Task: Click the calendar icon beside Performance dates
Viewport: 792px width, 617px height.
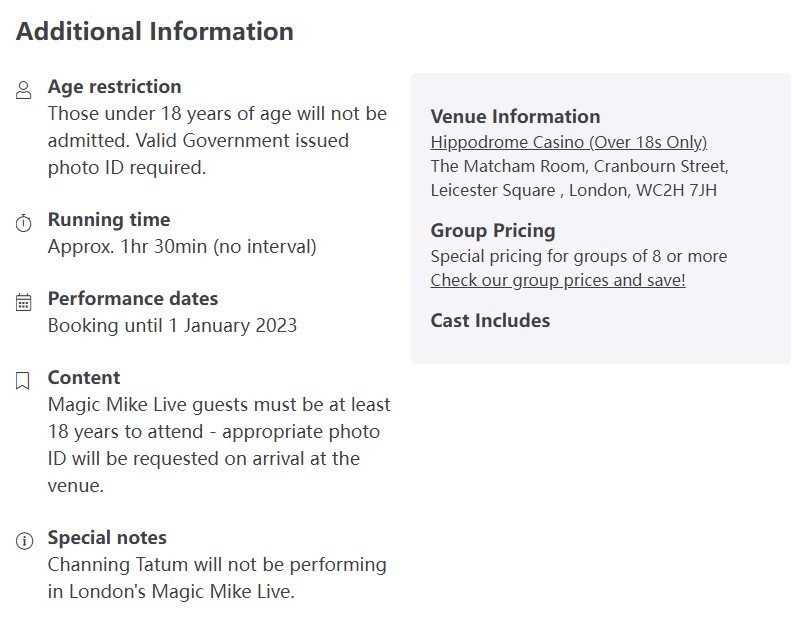Action: click(x=23, y=302)
